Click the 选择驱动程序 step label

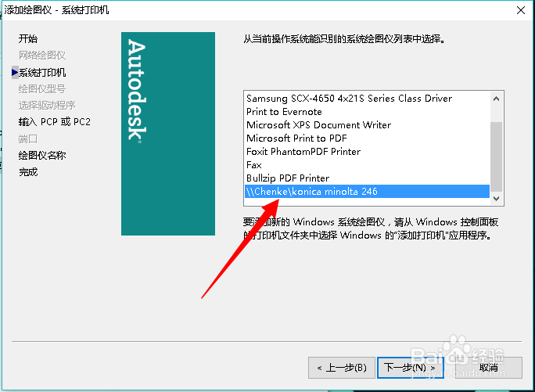[x=47, y=105]
